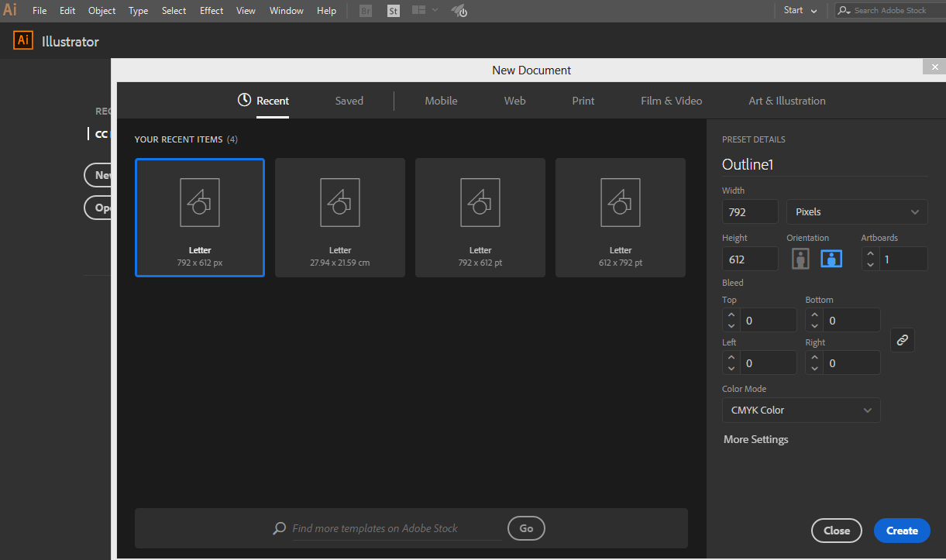Click the Right bleed input field
946x560 pixels.
(852, 362)
